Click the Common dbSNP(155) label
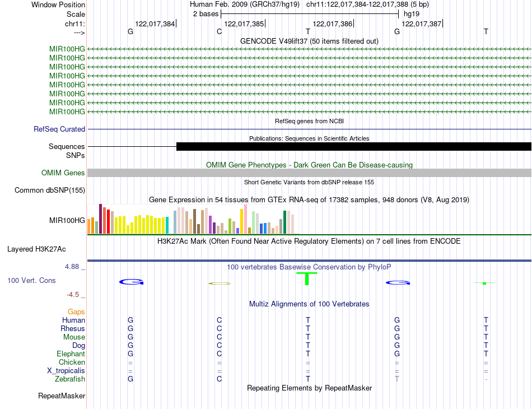 49,190
